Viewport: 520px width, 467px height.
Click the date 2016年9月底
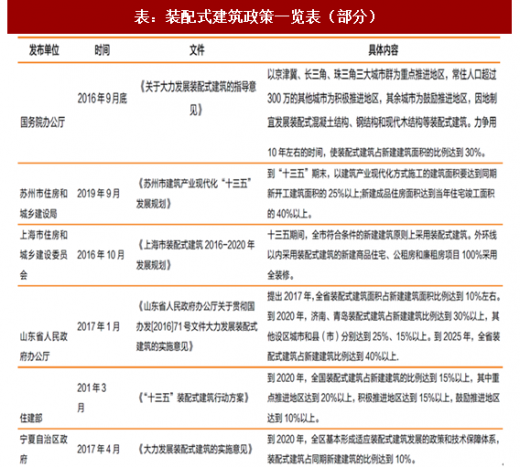pos(102,98)
